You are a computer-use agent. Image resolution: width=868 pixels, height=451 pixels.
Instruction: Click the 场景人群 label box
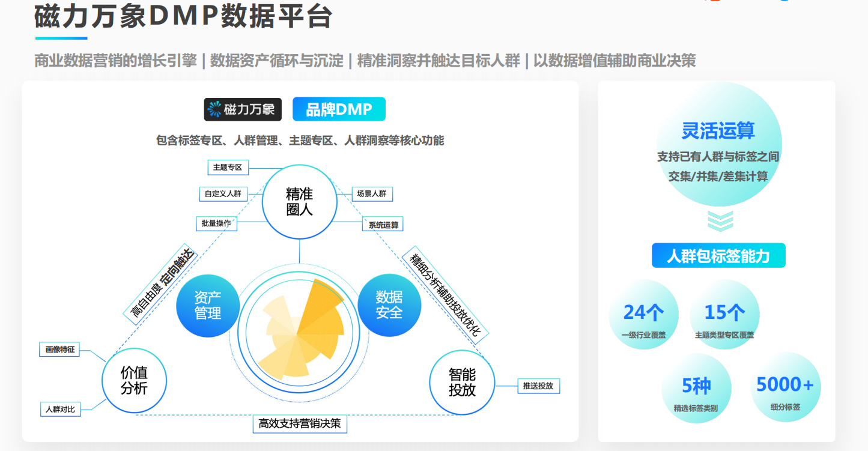click(371, 194)
